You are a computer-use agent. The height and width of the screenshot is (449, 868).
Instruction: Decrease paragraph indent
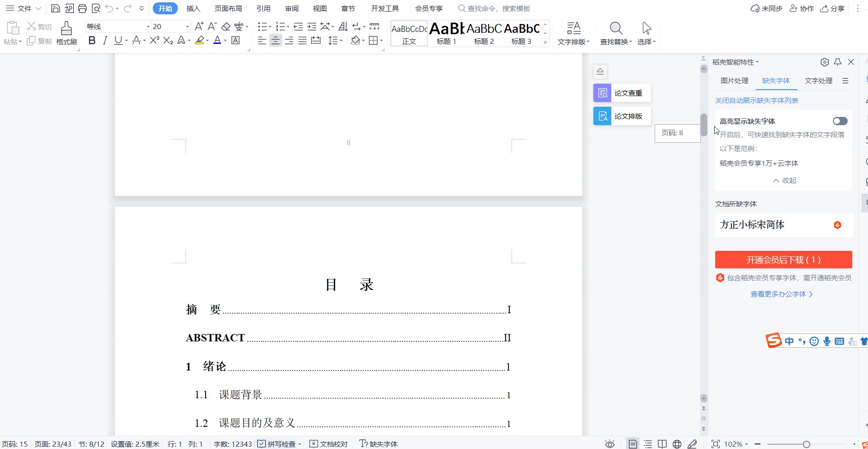[298, 26]
